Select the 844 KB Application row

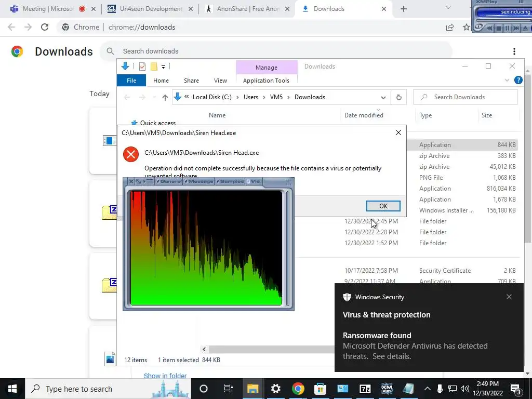[461, 145]
